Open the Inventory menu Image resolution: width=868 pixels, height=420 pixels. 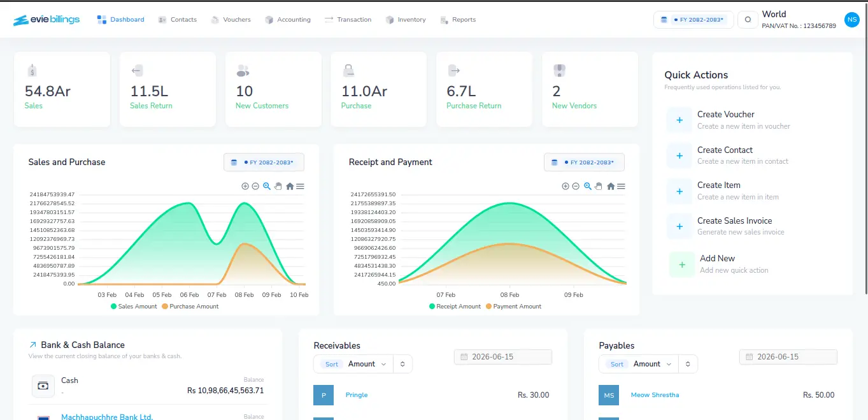[x=406, y=20]
